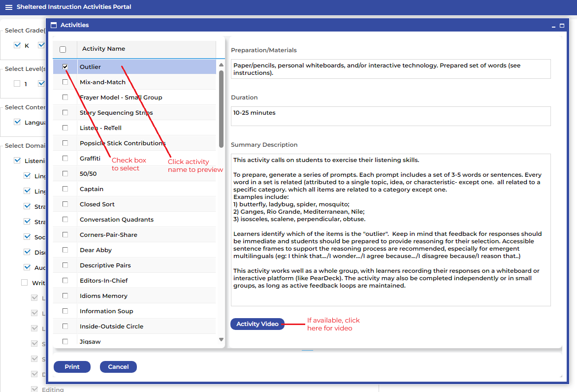Preview the Corners-Pair-Share activity
The height and width of the screenshot is (392, 577).
(x=108, y=235)
